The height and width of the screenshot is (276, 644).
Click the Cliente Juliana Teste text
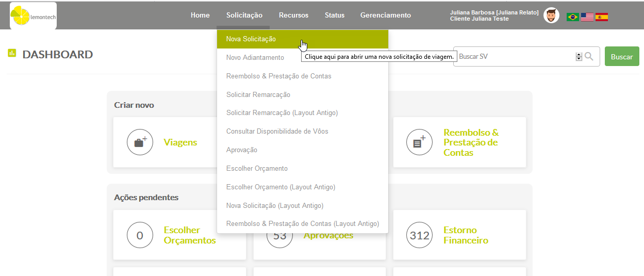(x=479, y=19)
